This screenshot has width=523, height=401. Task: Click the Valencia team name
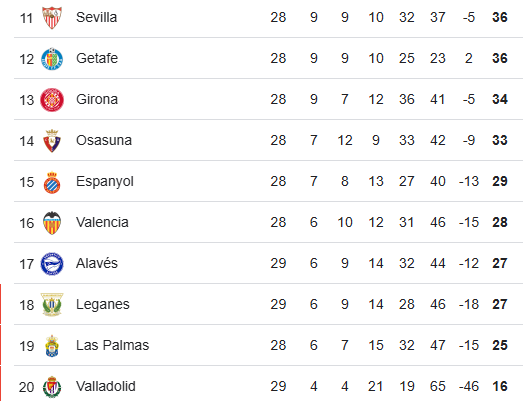pyautogui.click(x=102, y=223)
